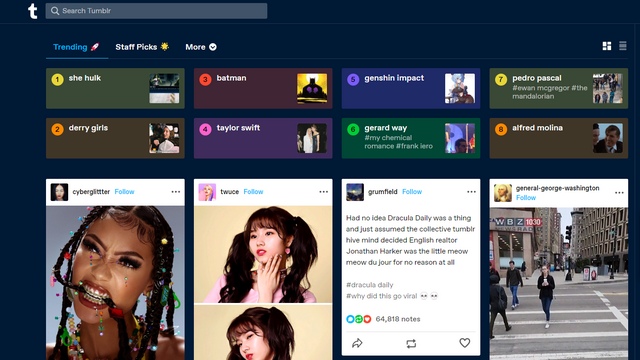Open cyberglittter post options menu
The width and height of the screenshot is (640, 360).
click(176, 192)
